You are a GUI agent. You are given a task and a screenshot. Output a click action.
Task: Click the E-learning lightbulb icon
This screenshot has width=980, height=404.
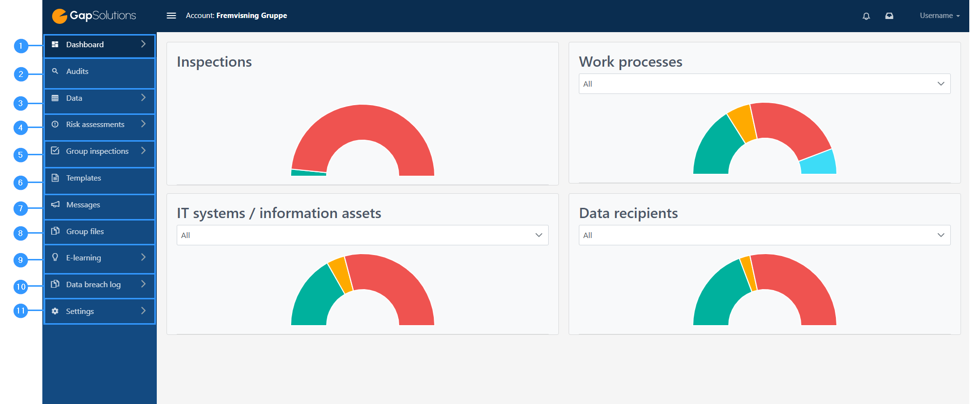(55, 257)
